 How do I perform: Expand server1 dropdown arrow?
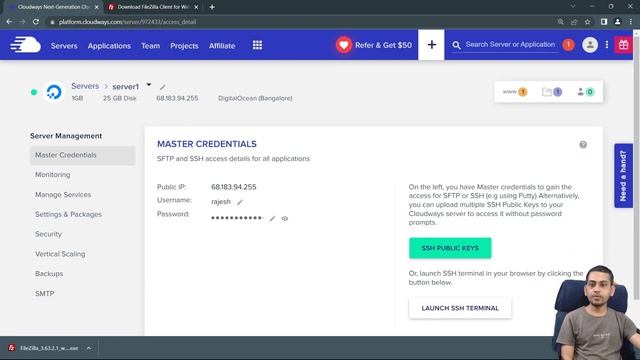(149, 85)
